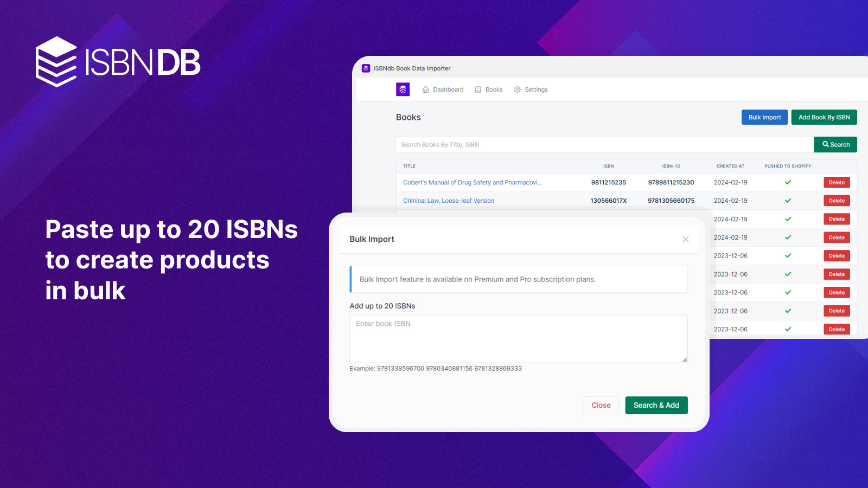Screen dimensions: 868x488
Task: Delete the Cobert's Manual book entry
Action: tap(837, 182)
